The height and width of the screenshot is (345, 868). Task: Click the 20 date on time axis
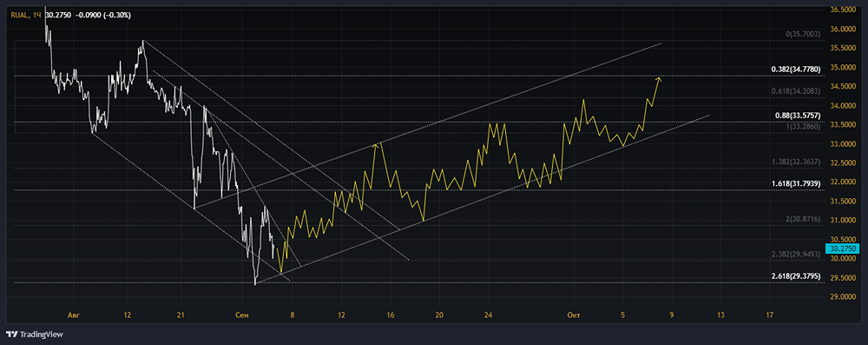coord(439,315)
